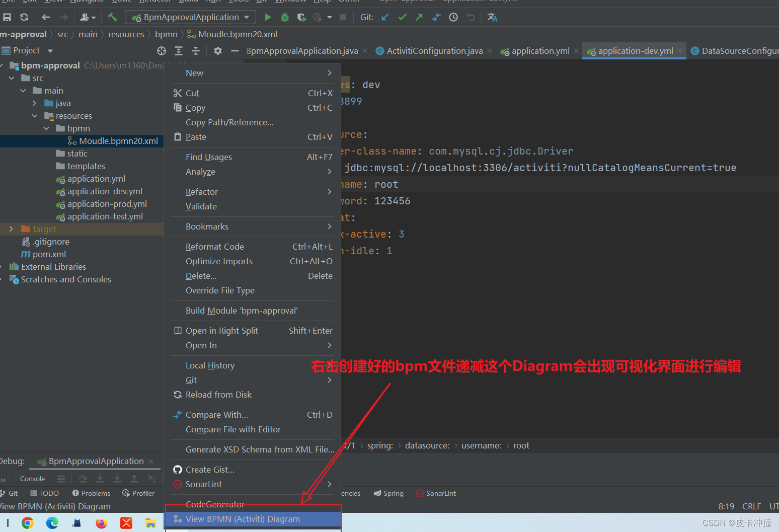779x532 pixels.
Task: Open the Console tab in Debug panel
Action: pos(32,479)
